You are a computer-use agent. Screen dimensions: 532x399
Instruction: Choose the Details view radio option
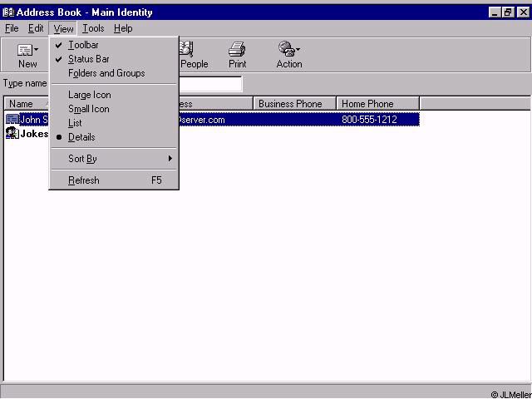(x=81, y=137)
